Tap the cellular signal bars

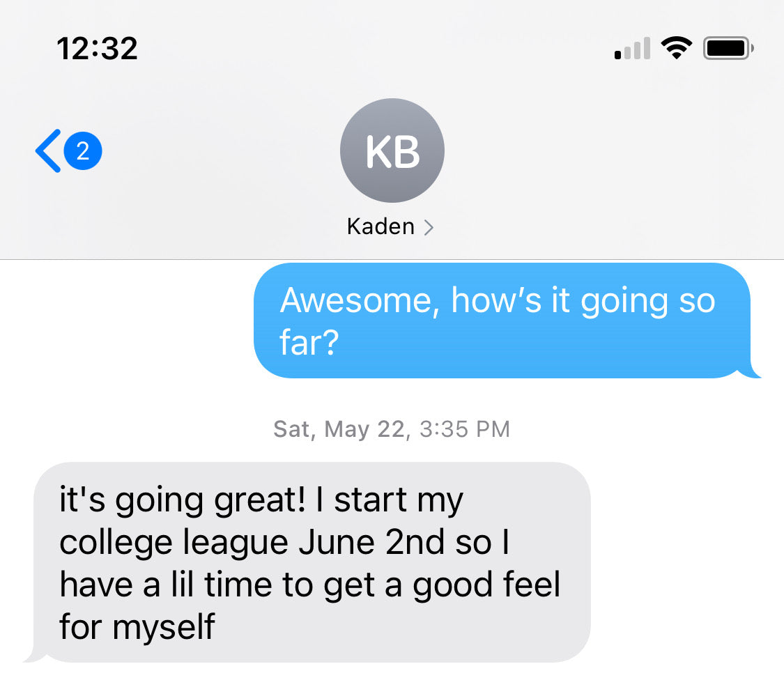click(633, 48)
